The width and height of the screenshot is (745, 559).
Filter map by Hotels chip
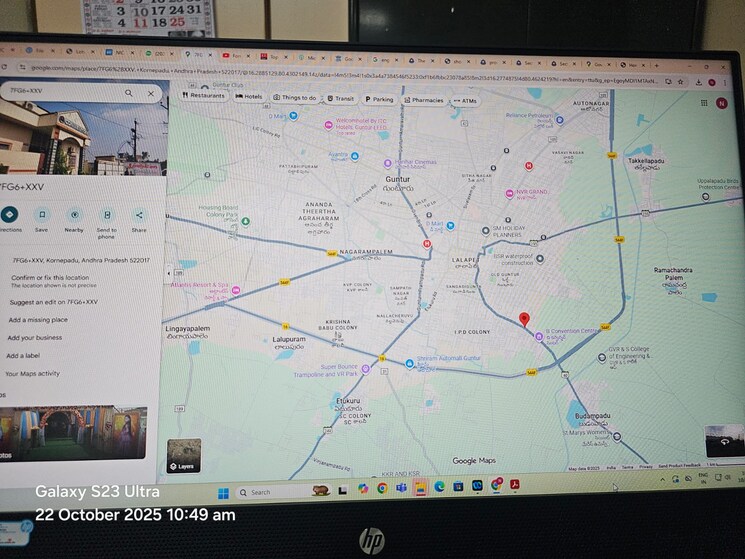(249, 96)
